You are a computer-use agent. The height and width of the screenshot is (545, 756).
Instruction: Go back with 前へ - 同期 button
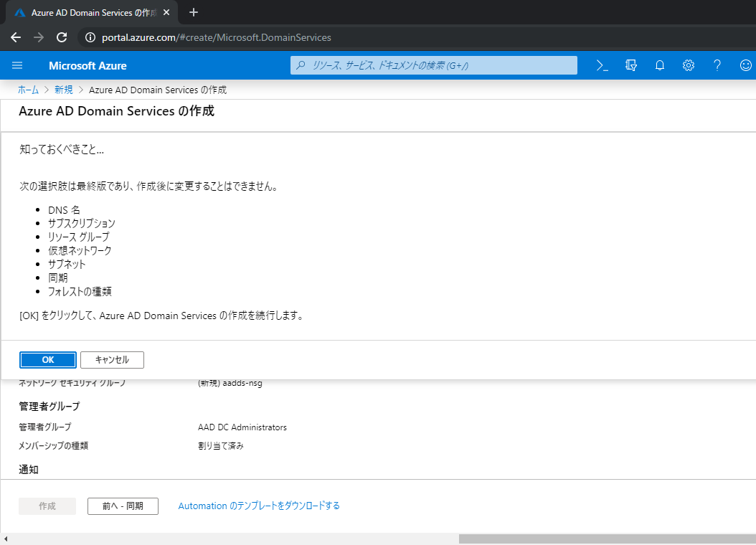123,506
